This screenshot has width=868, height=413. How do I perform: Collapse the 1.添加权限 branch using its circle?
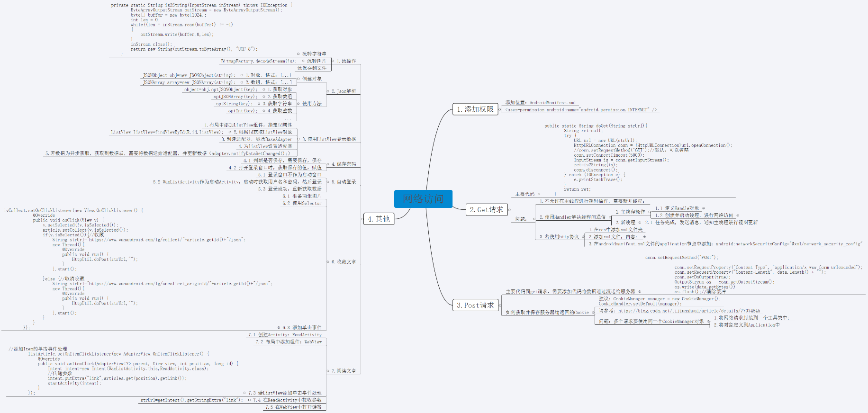(499, 109)
